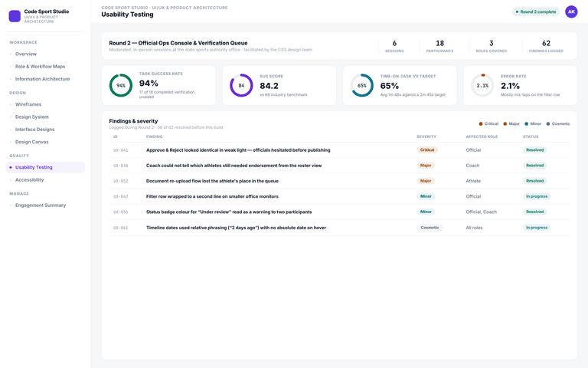This screenshot has width=588, height=368.
Task: Open the Coach could not tell finding
Action: coord(234,166)
